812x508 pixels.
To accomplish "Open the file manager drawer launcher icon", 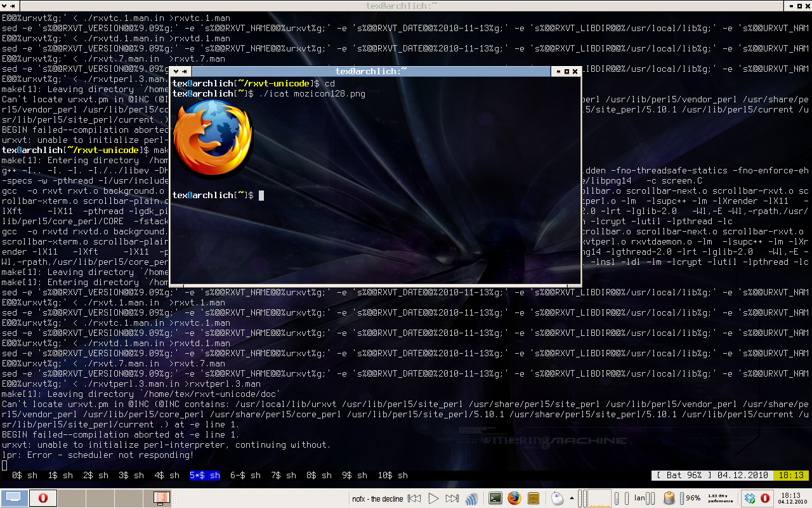I will [534, 498].
